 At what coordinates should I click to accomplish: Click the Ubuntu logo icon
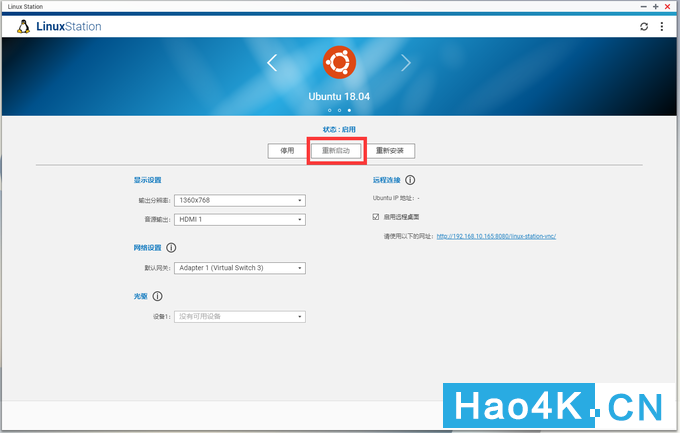340,62
